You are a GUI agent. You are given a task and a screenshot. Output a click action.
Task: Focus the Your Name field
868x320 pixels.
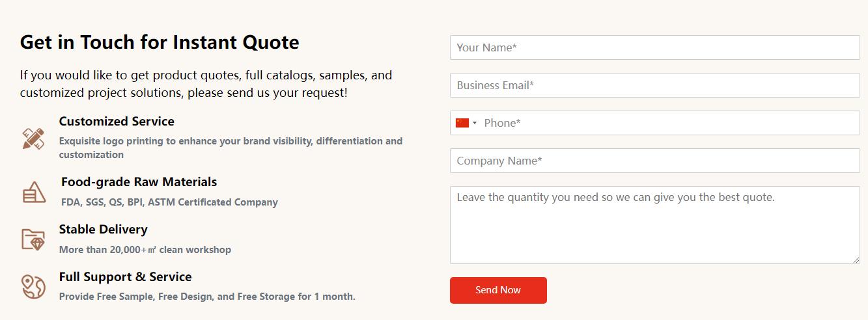[654, 47]
